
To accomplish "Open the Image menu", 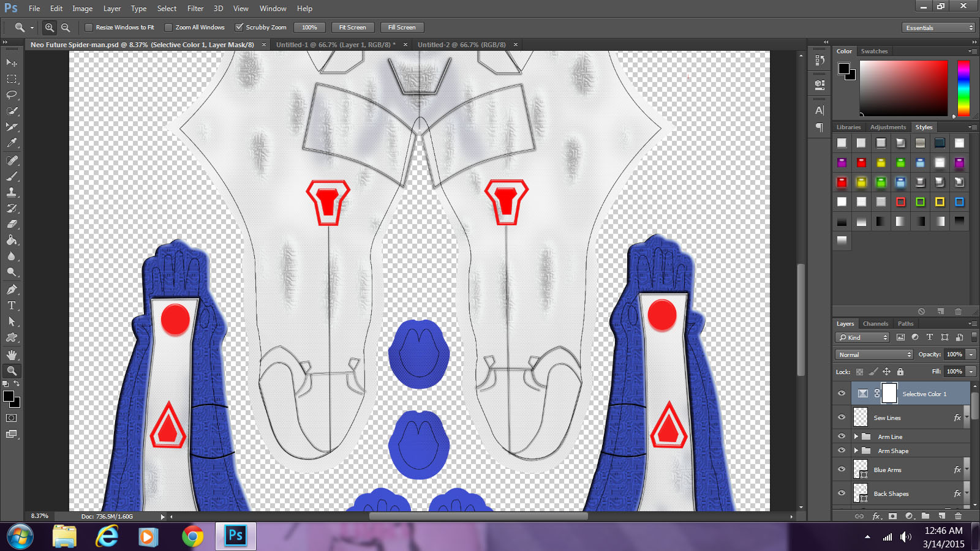I will (x=83, y=9).
